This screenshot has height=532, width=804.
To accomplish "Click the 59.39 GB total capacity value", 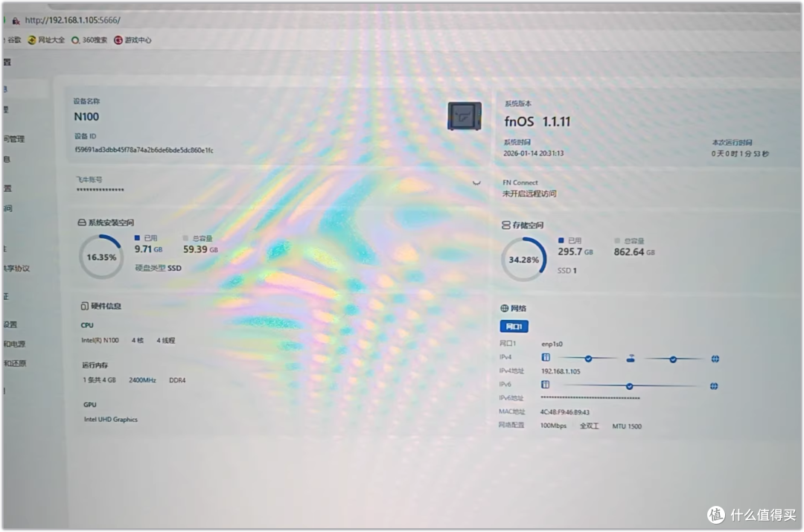I will pos(200,249).
